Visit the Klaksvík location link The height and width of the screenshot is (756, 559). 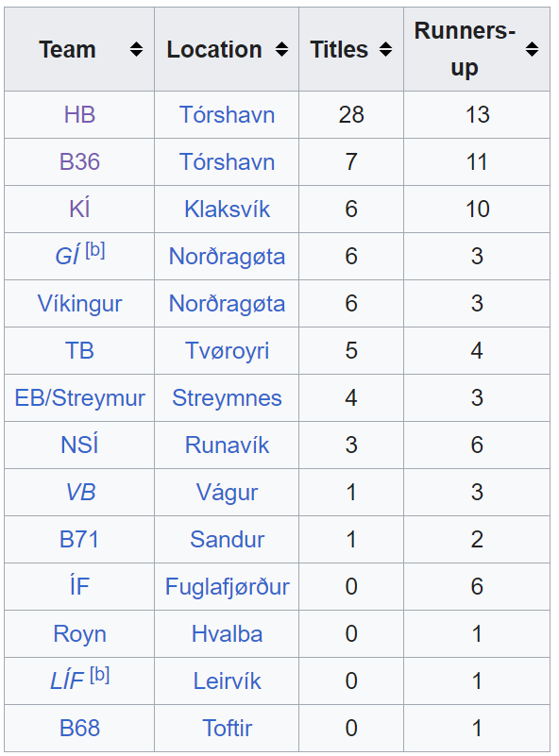227,210
